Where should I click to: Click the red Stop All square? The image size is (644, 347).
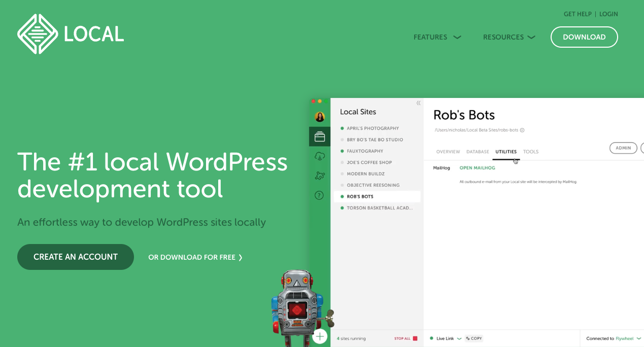pyautogui.click(x=415, y=338)
